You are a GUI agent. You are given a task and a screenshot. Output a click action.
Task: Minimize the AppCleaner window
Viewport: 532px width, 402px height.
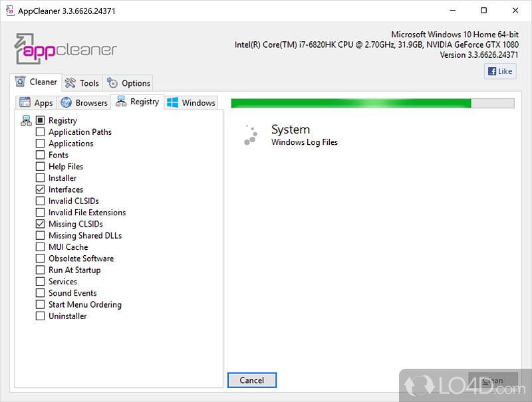pyautogui.click(x=453, y=11)
